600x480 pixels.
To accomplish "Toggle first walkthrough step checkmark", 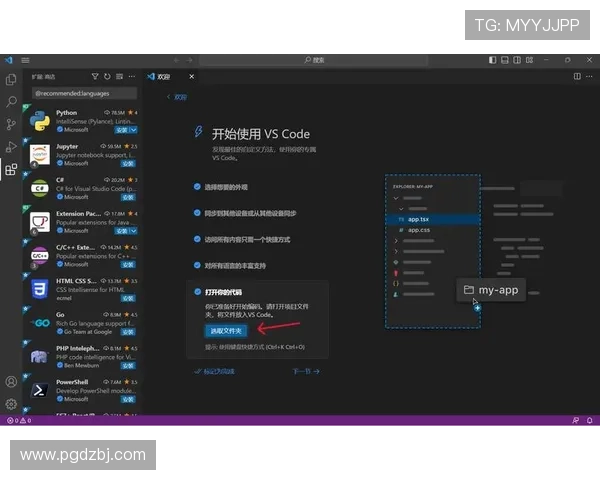I will point(197,187).
